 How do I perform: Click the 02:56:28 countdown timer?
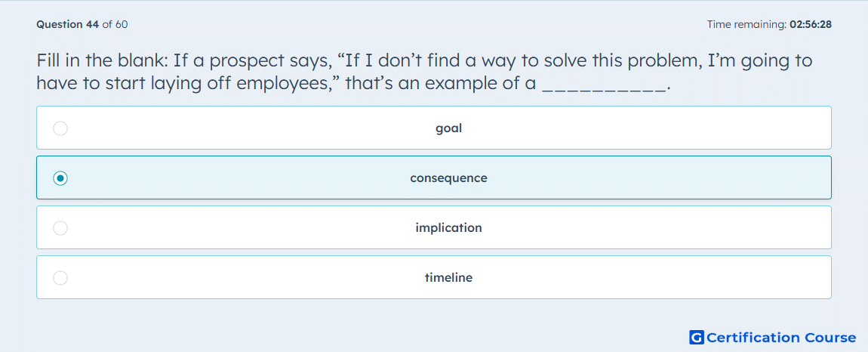811,24
